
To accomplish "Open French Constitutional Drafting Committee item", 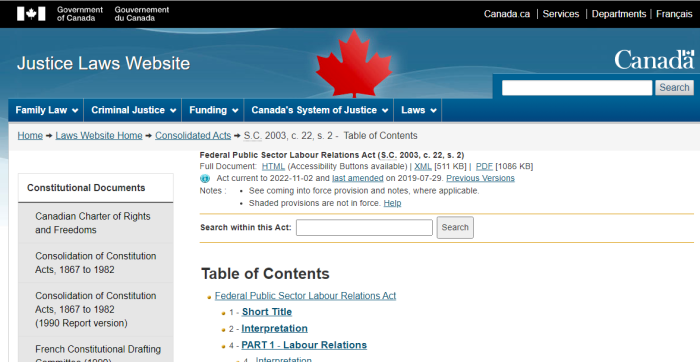I will [96, 350].
